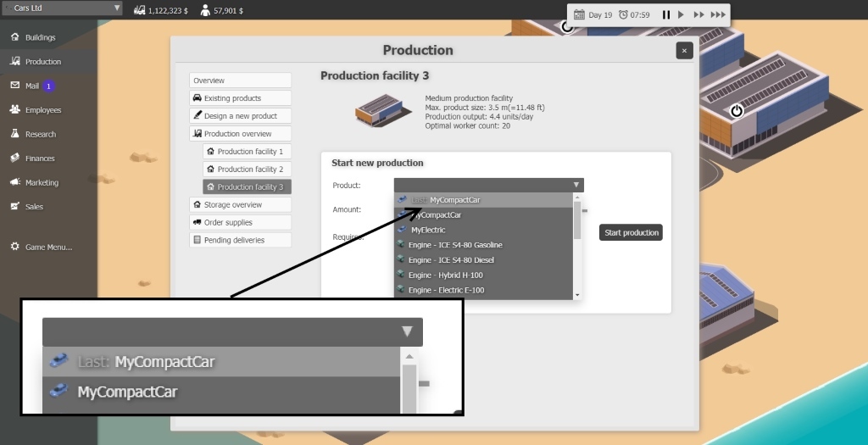Open the Research flask section
This screenshot has width=868, height=445.
point(40,134)
